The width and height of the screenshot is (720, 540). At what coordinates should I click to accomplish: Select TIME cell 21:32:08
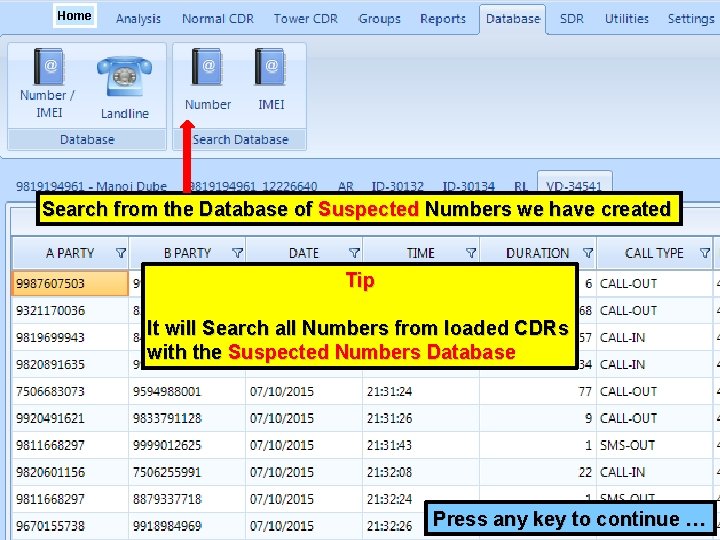point(421,472)
